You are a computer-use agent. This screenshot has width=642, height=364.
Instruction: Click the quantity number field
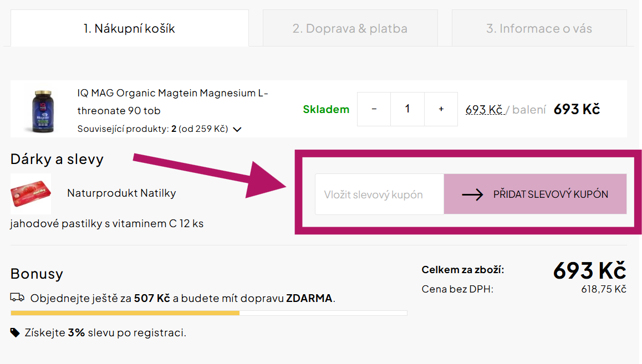pos(407,109)
